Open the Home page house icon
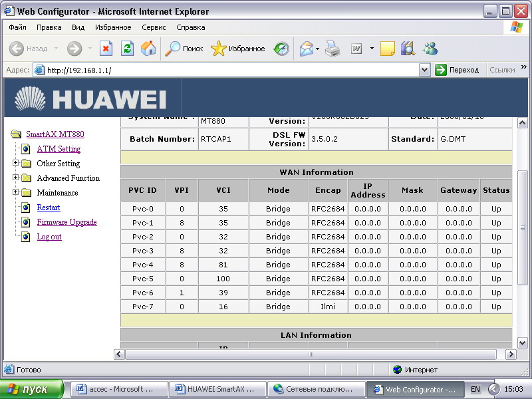532x399 pixels. (148, 49)
